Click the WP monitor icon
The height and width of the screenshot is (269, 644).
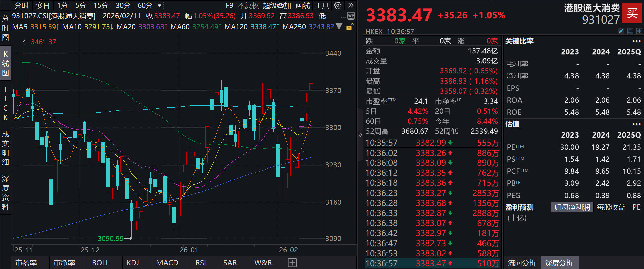pos(351,16)
